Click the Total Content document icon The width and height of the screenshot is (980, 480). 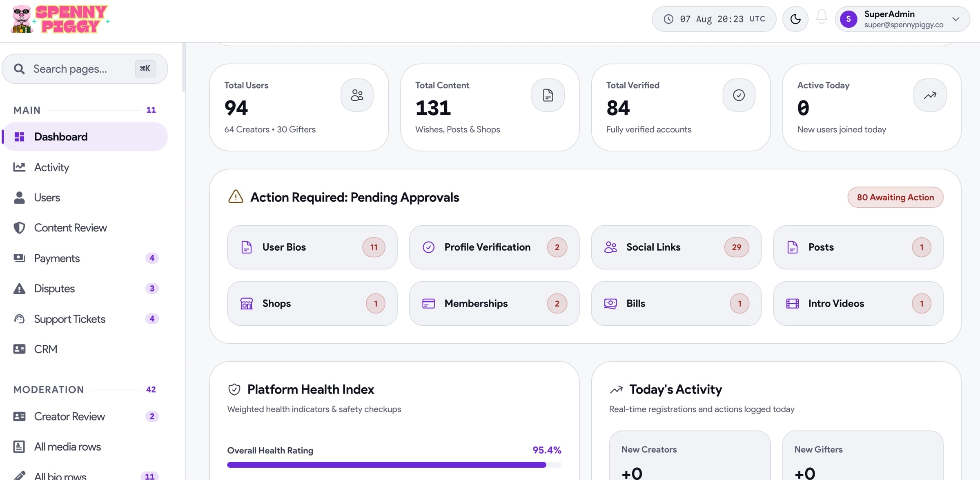pos(548,95)
